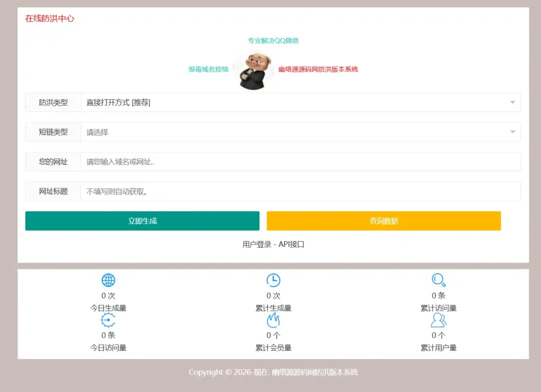
Task: Open the API接口 link
Action: click(291, 244)
